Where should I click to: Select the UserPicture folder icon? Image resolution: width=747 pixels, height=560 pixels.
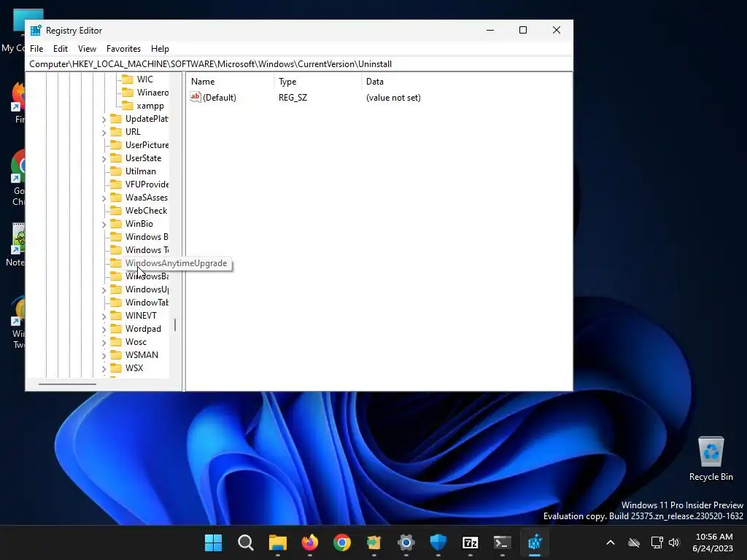(116, 145)
